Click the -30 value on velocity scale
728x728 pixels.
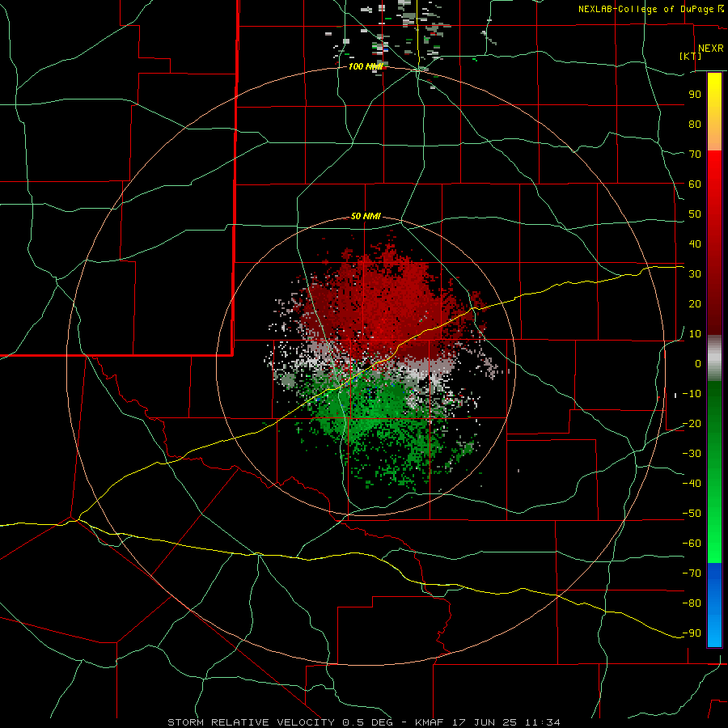coord(692,454)
